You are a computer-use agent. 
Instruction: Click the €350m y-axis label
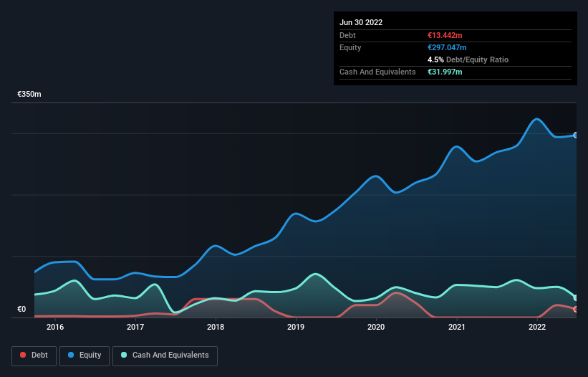click(x=29, y=94)
